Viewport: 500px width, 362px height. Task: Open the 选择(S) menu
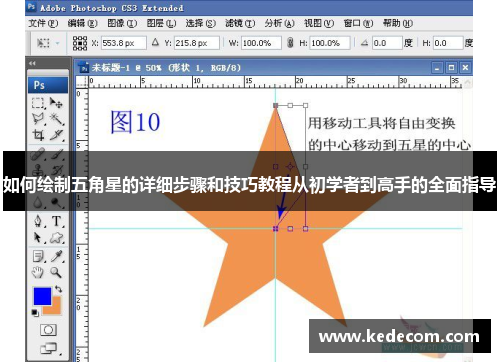(201, 23)
